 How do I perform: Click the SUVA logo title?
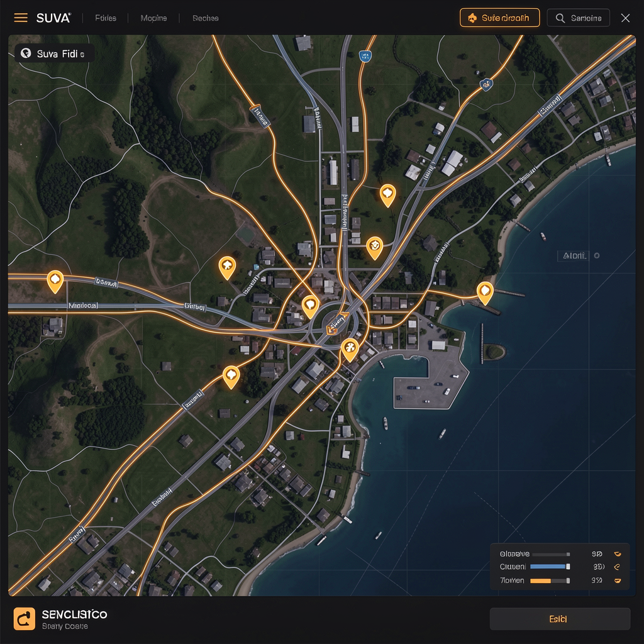tap(53, 18)
